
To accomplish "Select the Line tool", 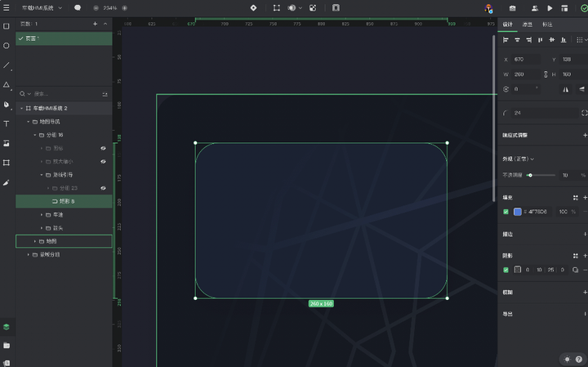I will click(x=7, y=65).
